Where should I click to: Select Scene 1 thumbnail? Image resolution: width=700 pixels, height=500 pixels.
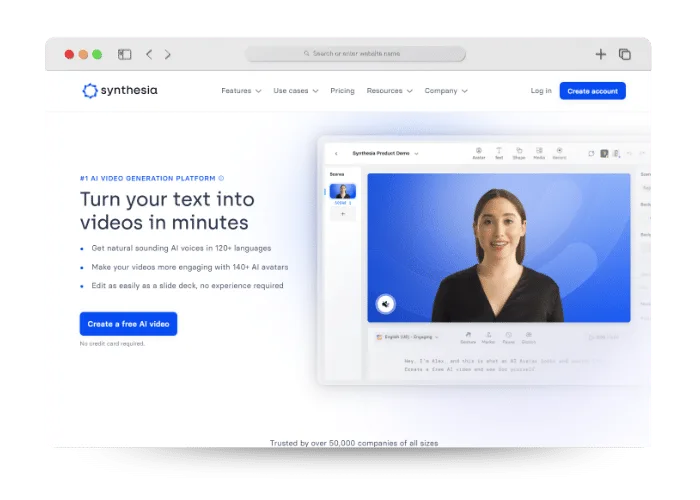(342, 191)
